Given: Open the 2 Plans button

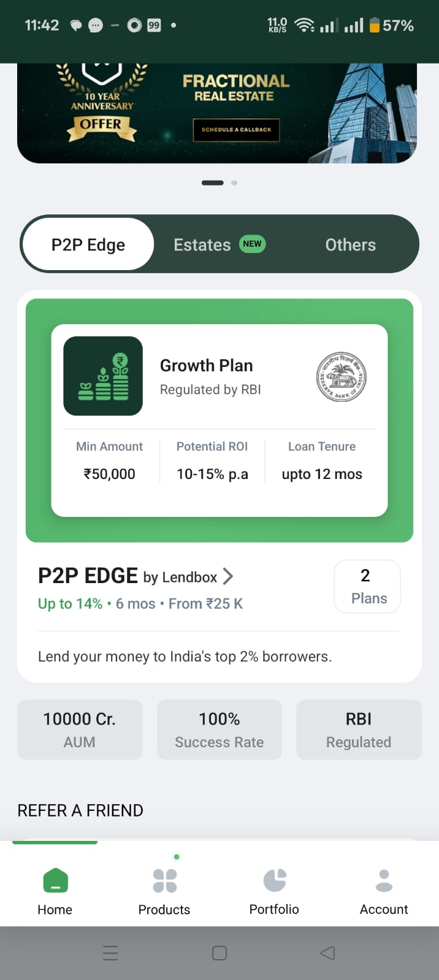Looking at the screenshot, I should pyautogui.click(x=367, y=586).
